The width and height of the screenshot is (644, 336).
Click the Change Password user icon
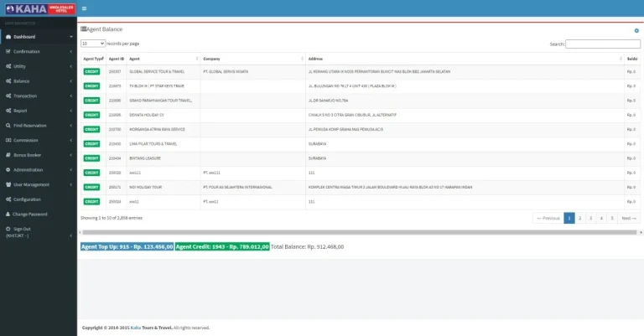8,215
